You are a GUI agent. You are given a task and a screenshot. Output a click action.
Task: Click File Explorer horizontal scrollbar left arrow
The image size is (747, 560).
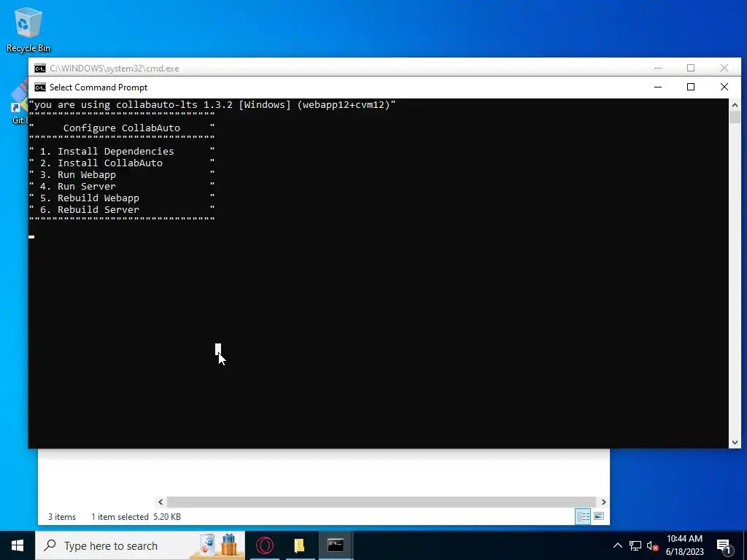pos(160,502)
